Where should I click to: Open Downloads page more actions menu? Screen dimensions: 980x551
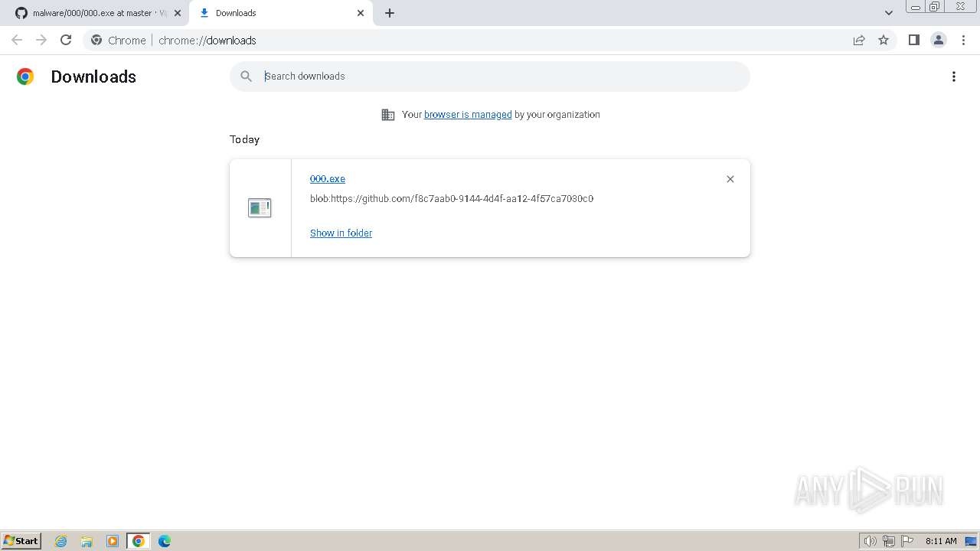[954, 77]
